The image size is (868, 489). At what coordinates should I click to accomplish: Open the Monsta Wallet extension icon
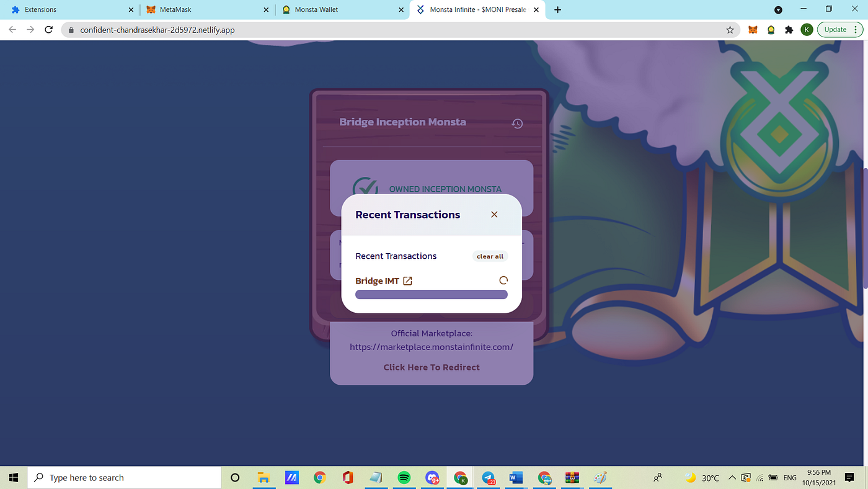click(x=771, y=30)
